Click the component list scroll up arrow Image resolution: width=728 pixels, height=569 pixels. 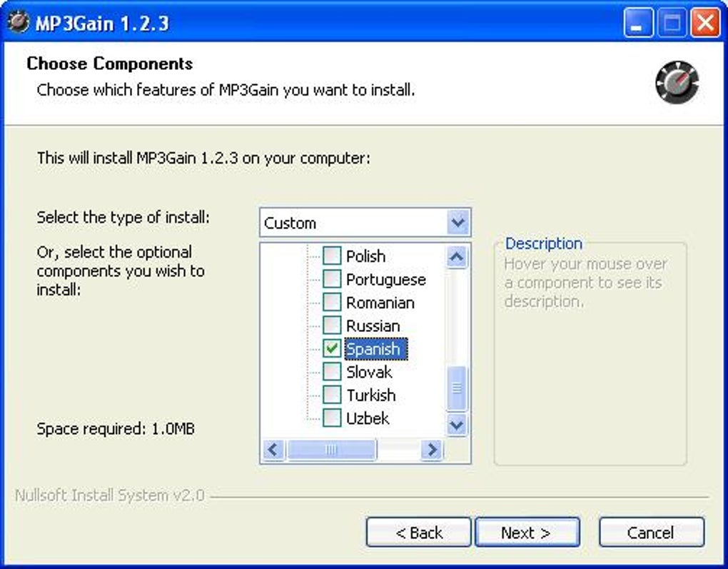coord(456,257)
